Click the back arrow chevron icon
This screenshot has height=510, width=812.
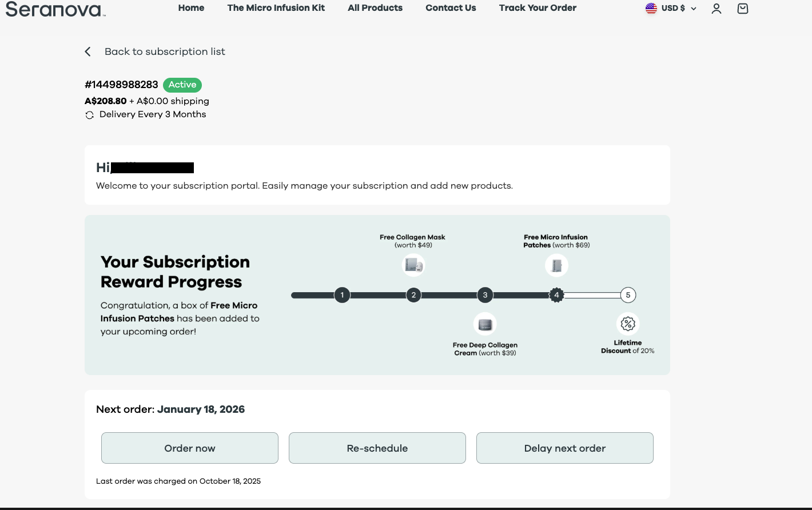tap(88, 51)
